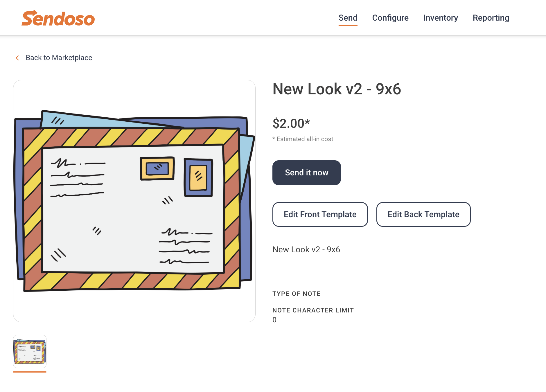
Task: Click the large postcard preview image
Action: [134, 201]
